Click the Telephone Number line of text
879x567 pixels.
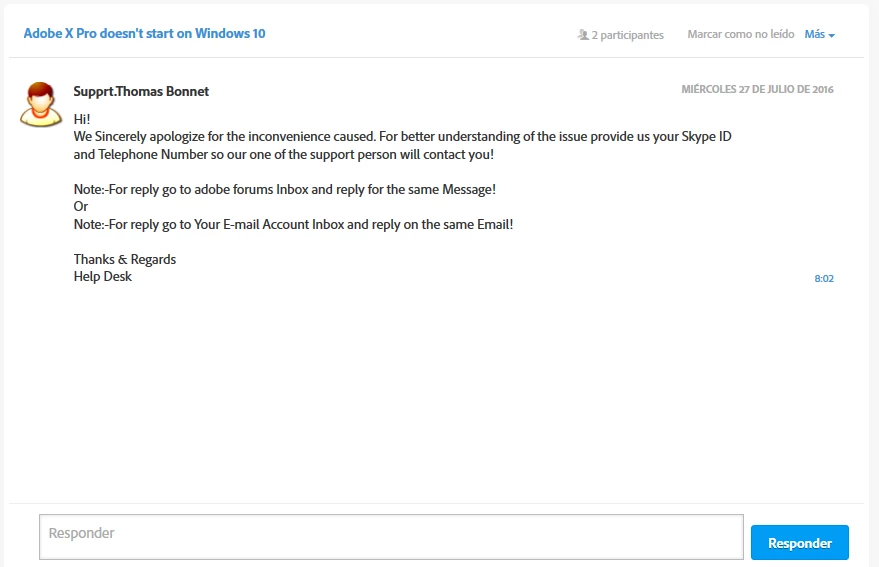pos(283,155)
